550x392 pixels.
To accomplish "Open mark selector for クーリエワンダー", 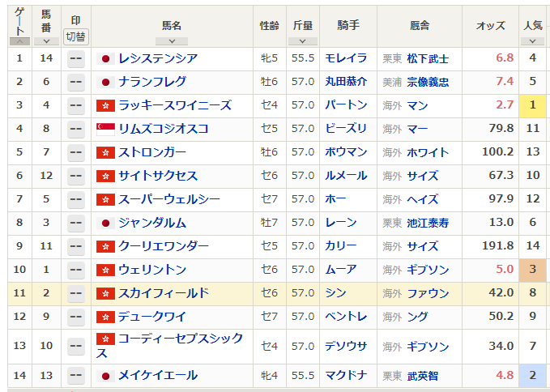I will point(76,247).
